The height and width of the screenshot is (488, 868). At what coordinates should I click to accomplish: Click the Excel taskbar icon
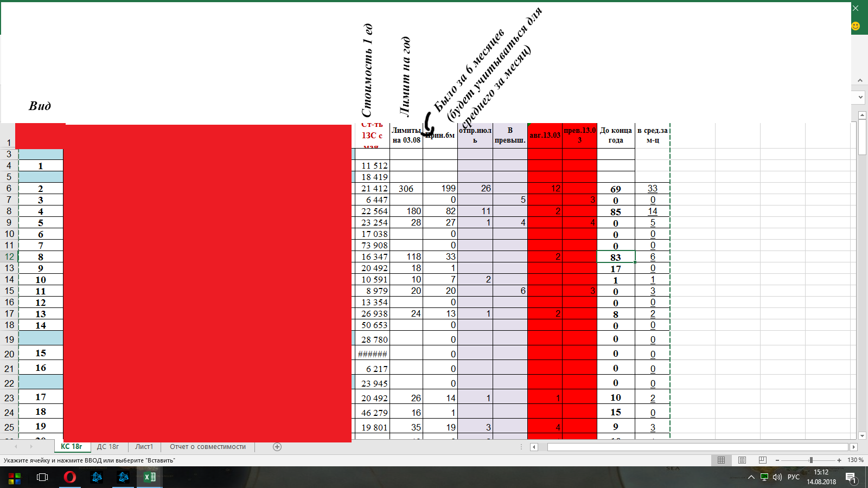point(150,477)
